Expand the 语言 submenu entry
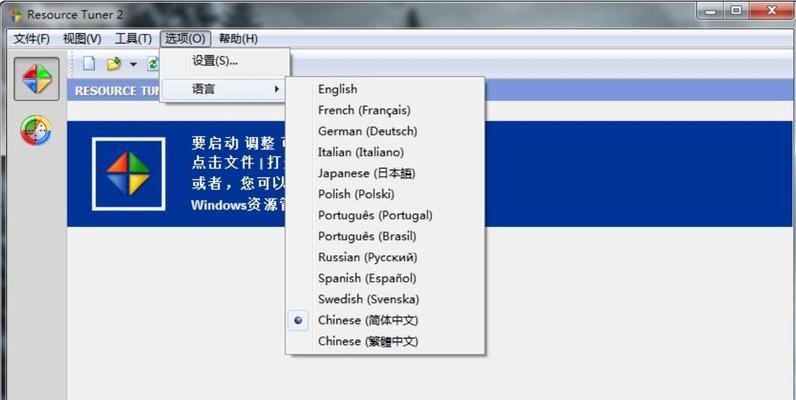Screen dimensions: 796x400 click(x=225, y=89)
